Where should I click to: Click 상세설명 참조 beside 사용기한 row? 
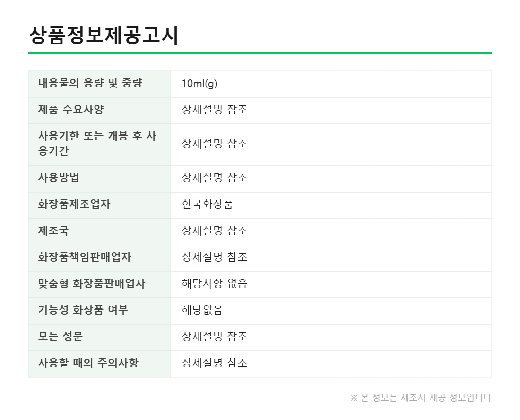[x=215, y=144]
